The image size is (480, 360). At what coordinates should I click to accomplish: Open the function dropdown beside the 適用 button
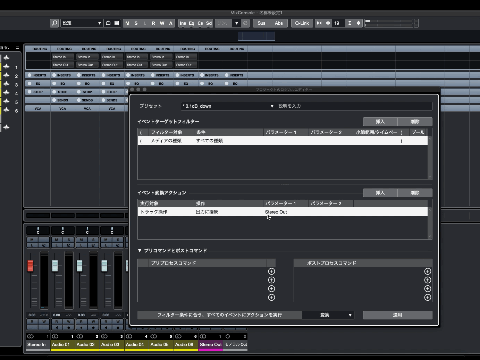pyautogui.click(x=328, y=315)
